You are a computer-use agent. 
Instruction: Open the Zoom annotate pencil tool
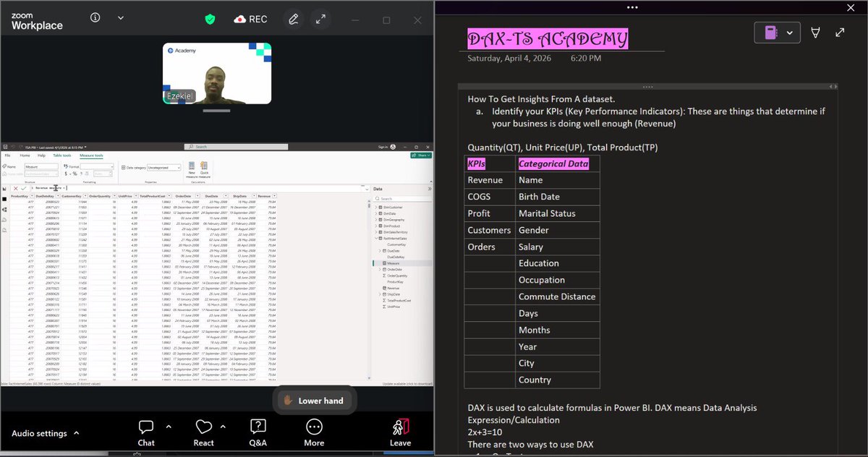(x=292, y=19)
